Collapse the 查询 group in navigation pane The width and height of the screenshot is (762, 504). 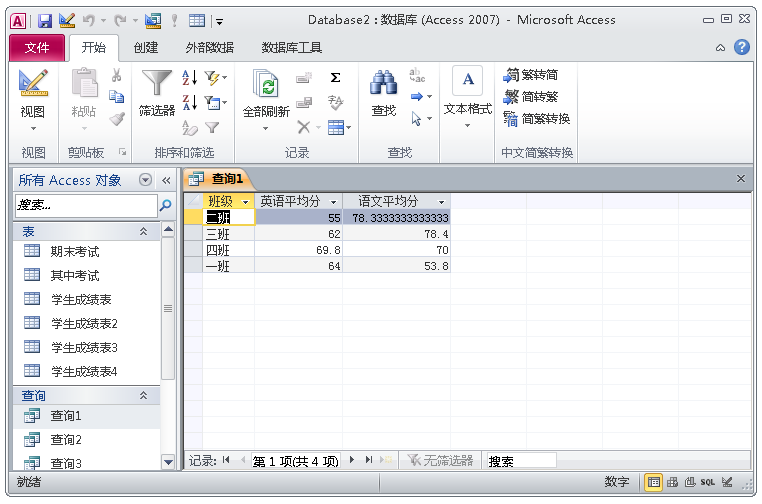pyautogui.click(x=143, y=396)
